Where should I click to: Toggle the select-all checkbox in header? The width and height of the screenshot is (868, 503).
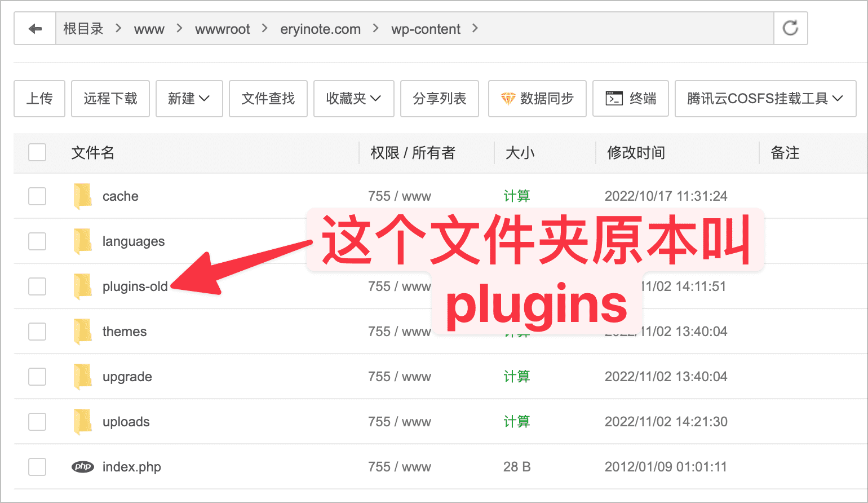click(x=37, y=152)
